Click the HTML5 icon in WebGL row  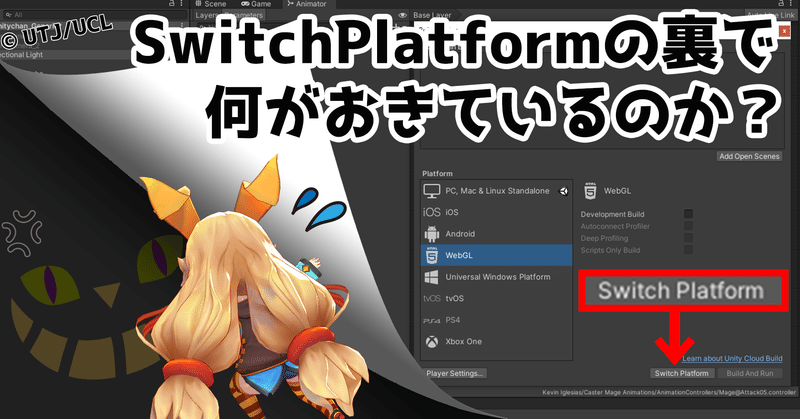tap(432, 255)
